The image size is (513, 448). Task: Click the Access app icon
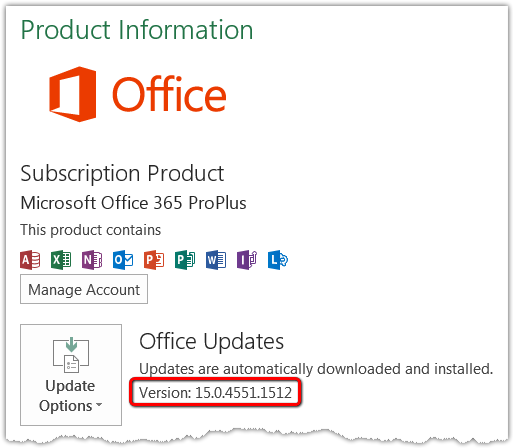click(30, 260)
